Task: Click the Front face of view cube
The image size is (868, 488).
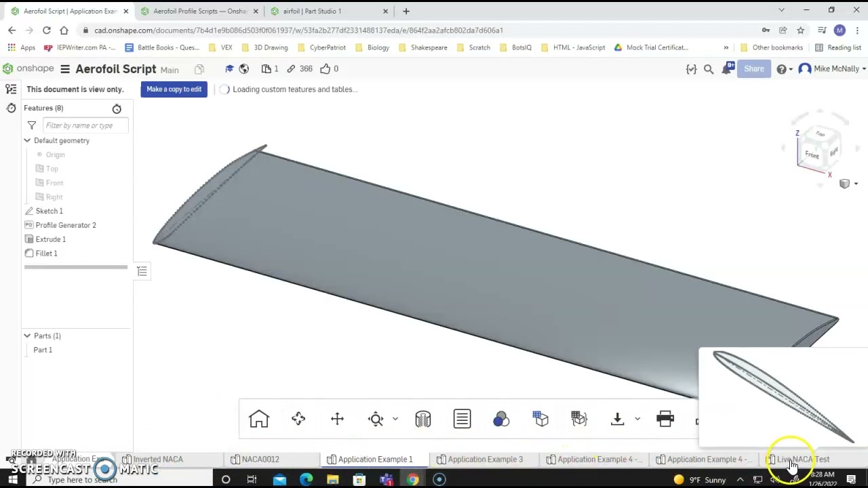Action: pos(812,155)
